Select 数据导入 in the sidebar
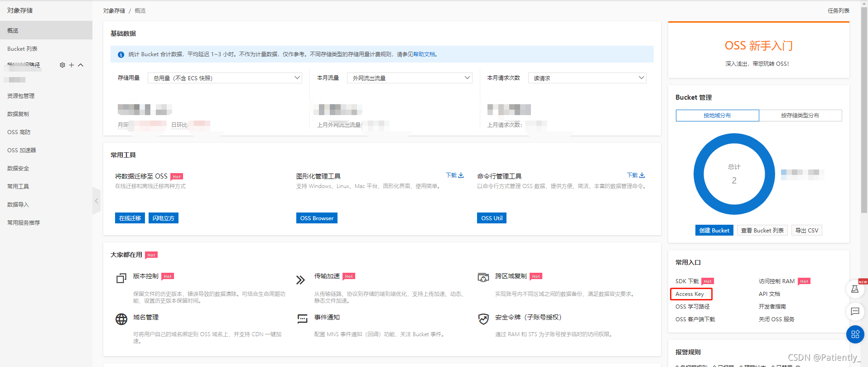The width and height of the screenshot is (868, 367). tap(46, 204)
